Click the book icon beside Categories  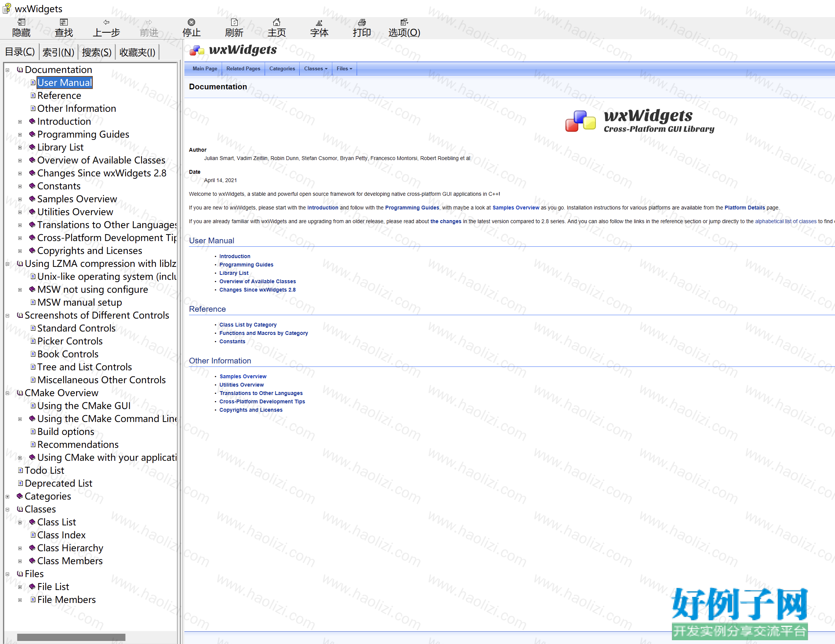[x=20, y=496]
